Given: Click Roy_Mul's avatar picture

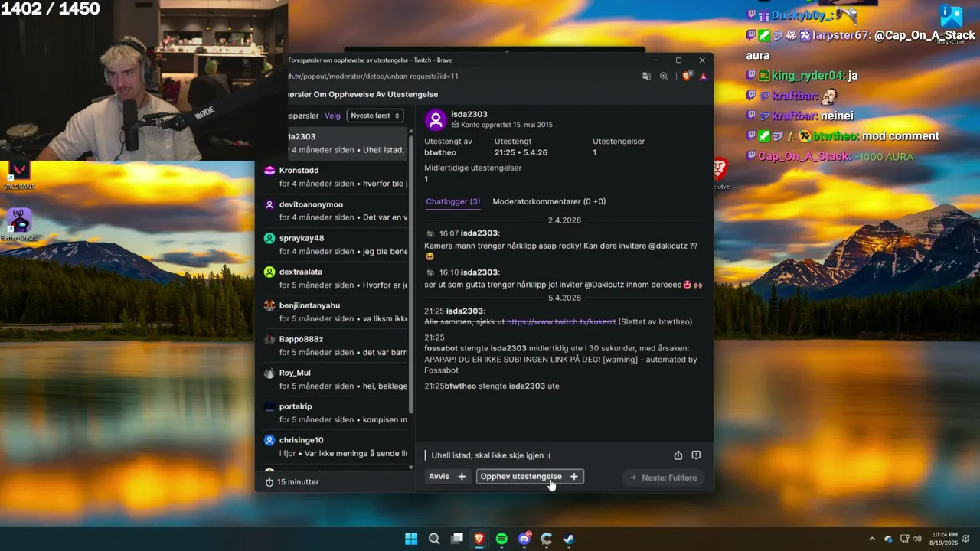Looking at the screenshot, I should click(x=269, y=373).
